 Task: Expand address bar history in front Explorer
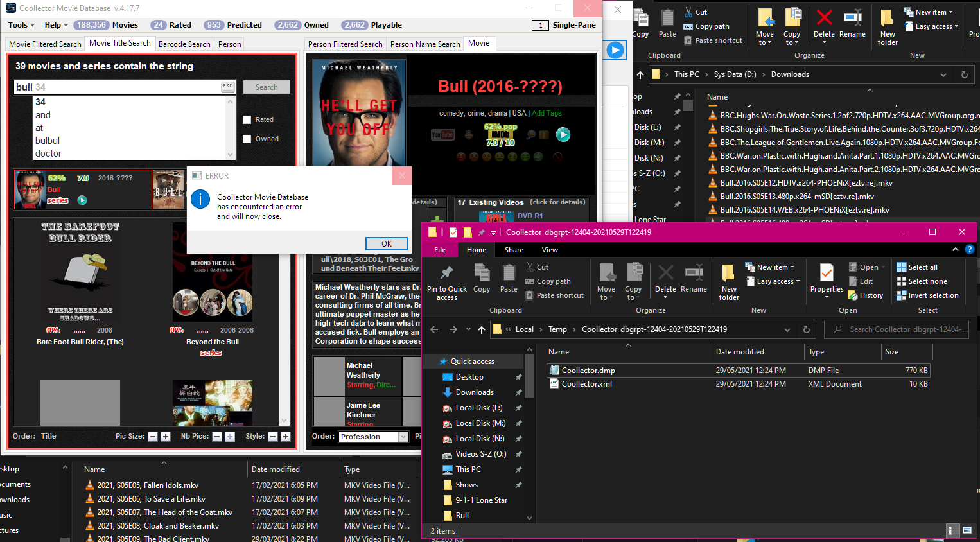(787, 329)
